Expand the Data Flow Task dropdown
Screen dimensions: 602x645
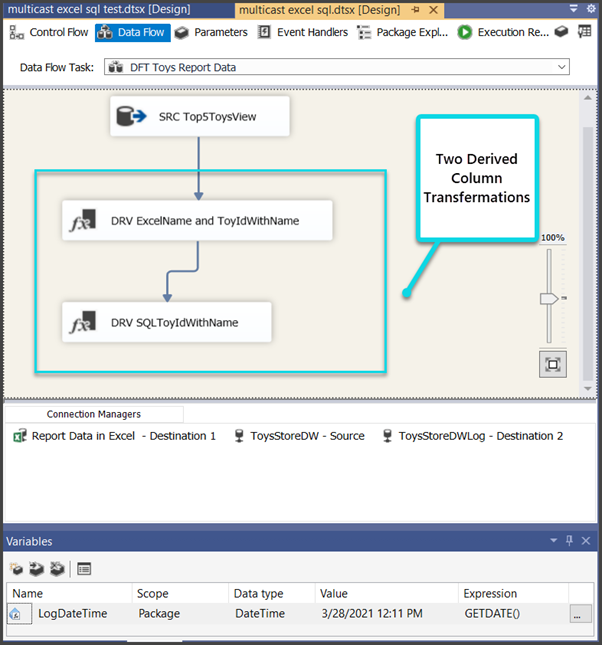click(561, 67)
